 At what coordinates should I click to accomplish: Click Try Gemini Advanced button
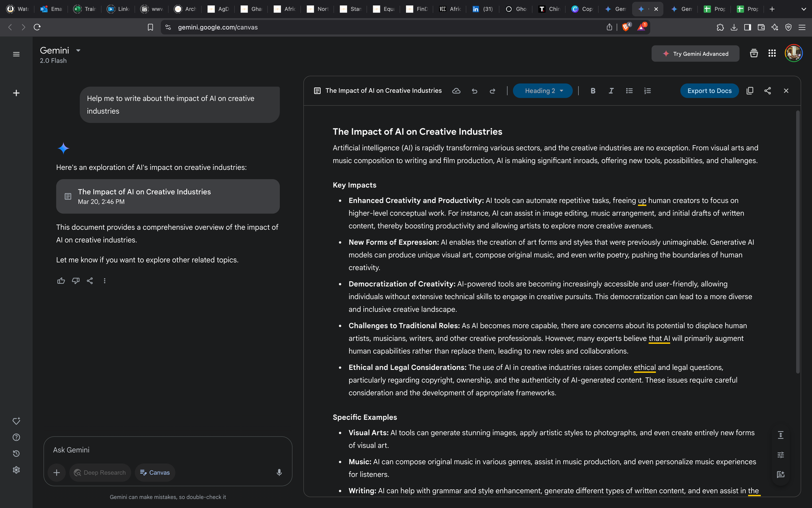coord(695,54)
